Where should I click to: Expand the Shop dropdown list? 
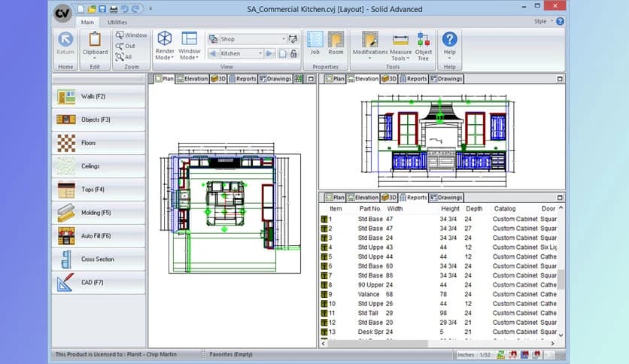[x=283, y=39]
